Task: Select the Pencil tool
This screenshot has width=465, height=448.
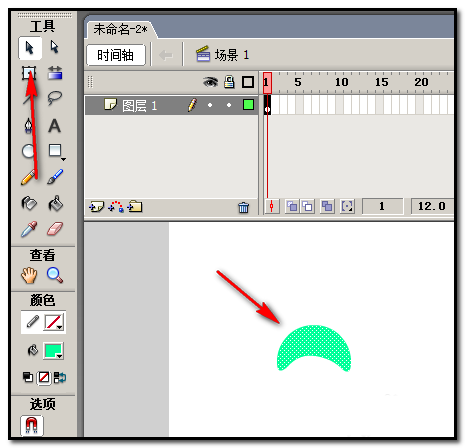Action: coord(28,177)
